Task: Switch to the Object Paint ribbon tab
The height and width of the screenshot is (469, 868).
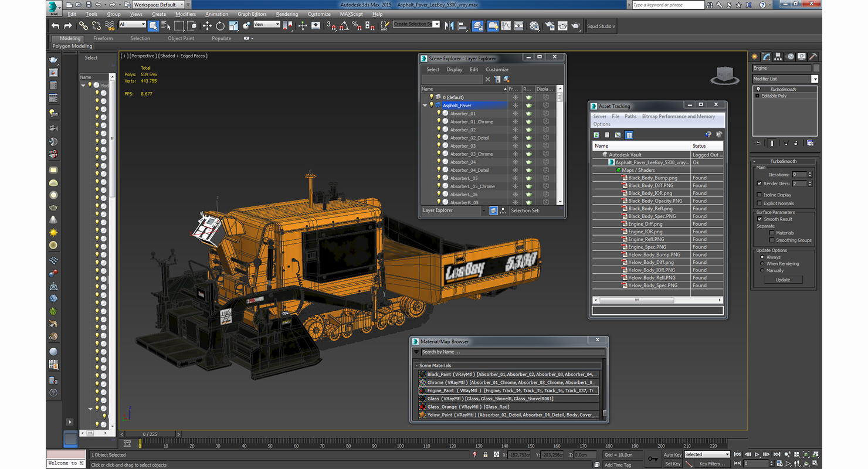Action: (x=181, y=38)
